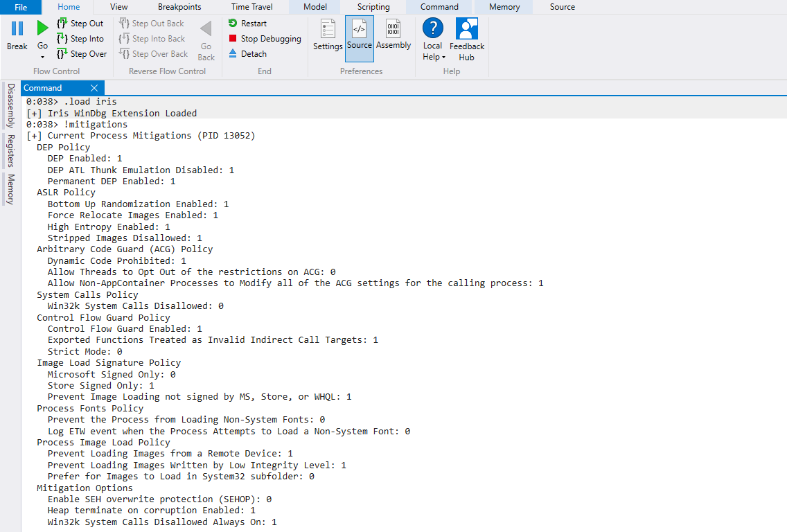Click 'Store Signed Only: 1' line
Screen dimensions: 787x532
click(101, 385)
